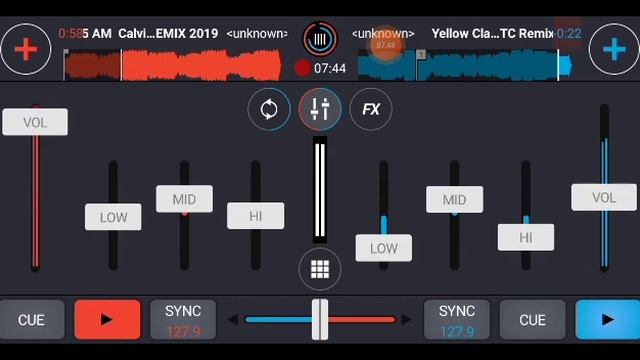Click the right deck 0:22 time readout

click(x=569, y=33)
